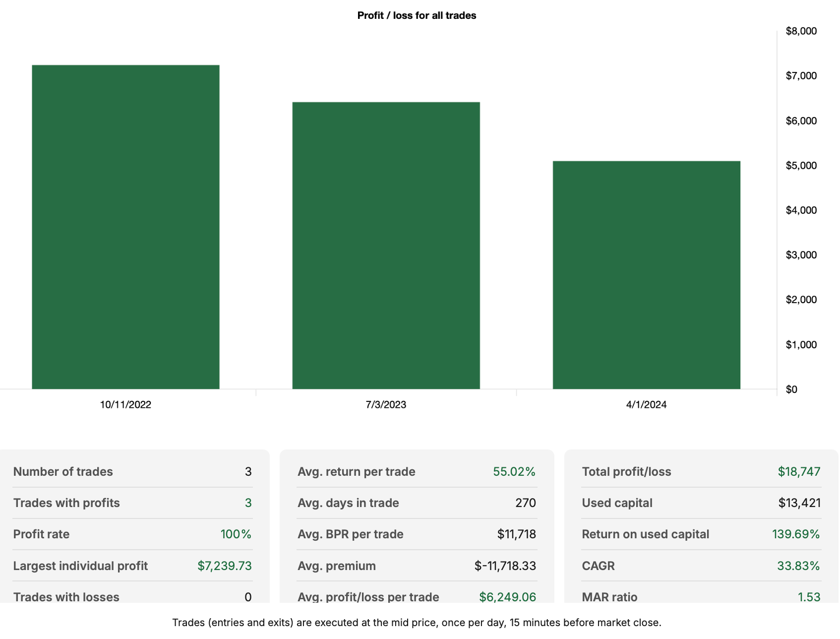
Task: Click the Profit rate 100% value
Action: point(236,534)
